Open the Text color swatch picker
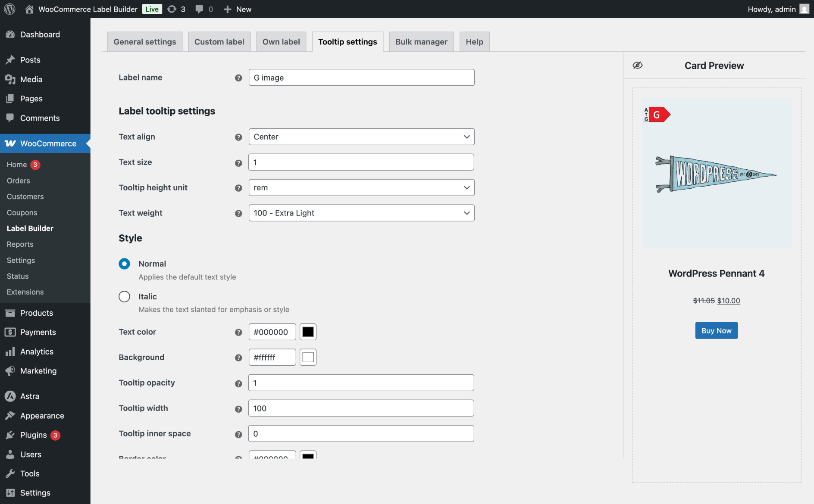Image resolution: width=814 pixels, height=504 pixels. [x=308, y=332]
